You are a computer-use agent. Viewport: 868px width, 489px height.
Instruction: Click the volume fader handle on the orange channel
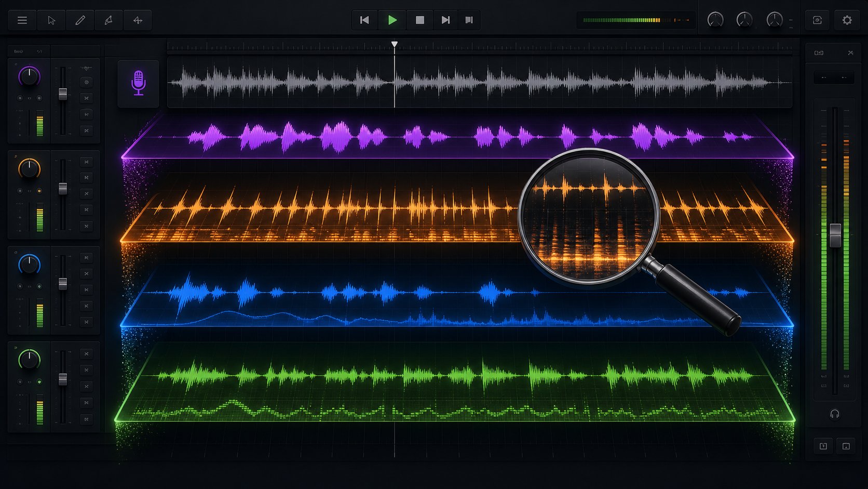point(63,189)
